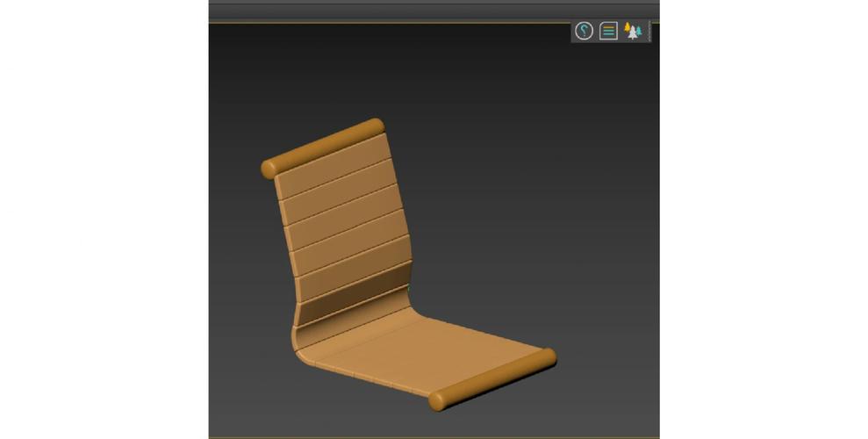This screenshot has width=868, height=439.
Task: Click the three trees forest icon
Action: pos(633,31)
